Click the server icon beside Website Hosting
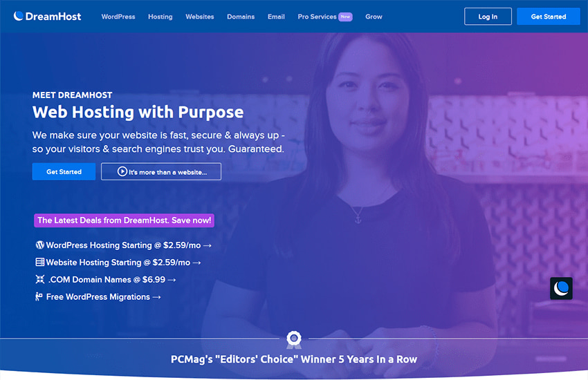588x380 pixels. coord(39,262)
